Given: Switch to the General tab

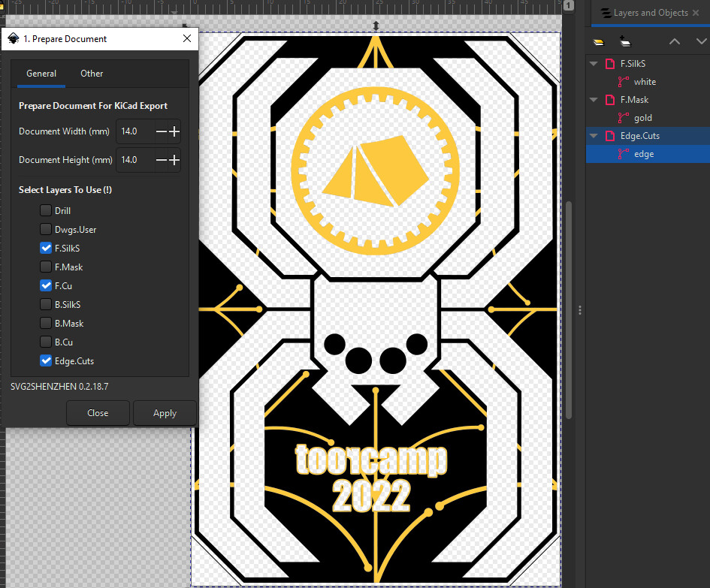Looking at the screenshot, I should pos(41,74).
